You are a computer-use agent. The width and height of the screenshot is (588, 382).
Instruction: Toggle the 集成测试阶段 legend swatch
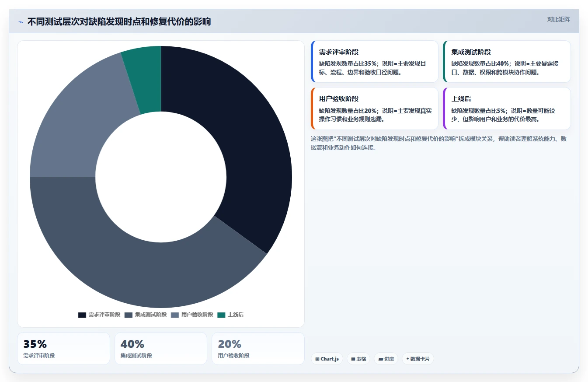[x=129, y=315]
